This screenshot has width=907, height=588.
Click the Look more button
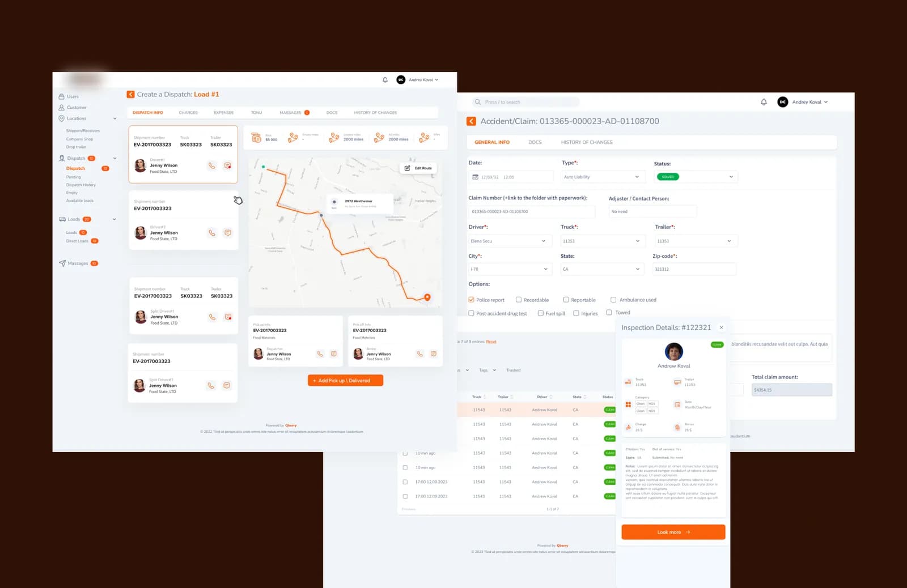click(x=673, y=532)
